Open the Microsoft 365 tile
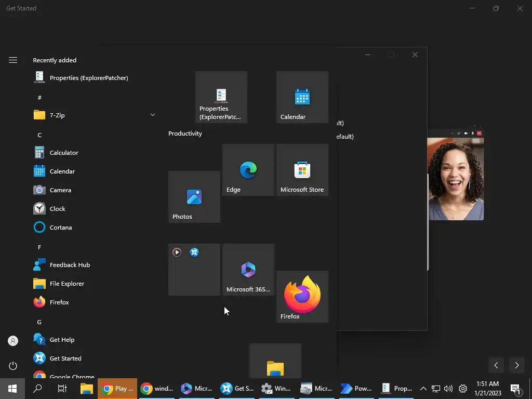Image resolution: width=532 pixels, height=399 pixels. click(248, 270)
